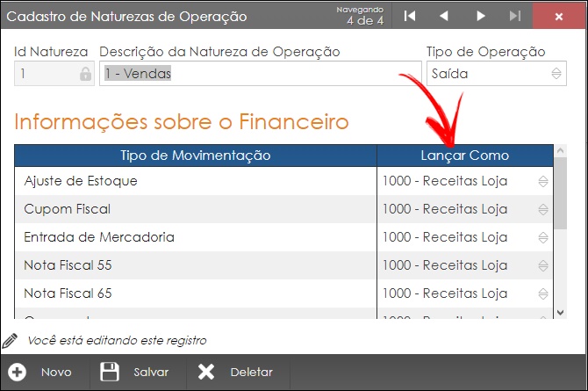This screenshot has height=391, width=588.
Task: Click the Novo plus icon
Action: [x=17, y=373]
